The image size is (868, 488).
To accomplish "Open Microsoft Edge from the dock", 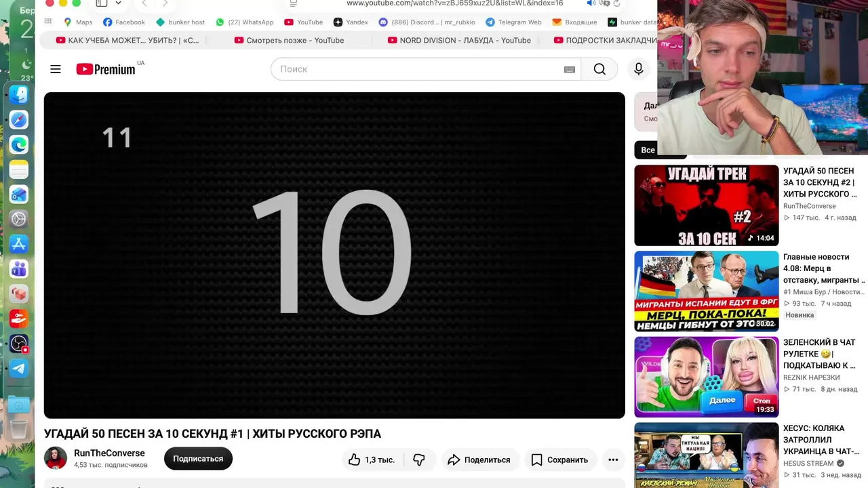I will [x=19, y=144].
